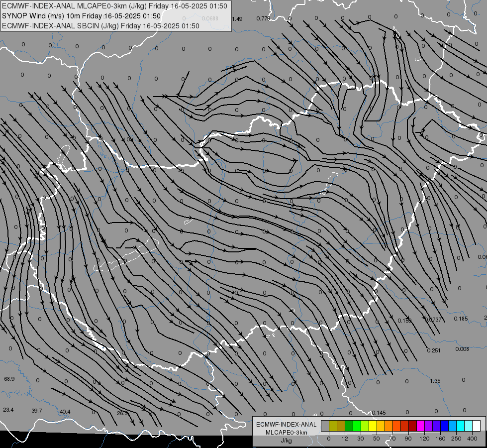Click the legend tick label 90
487x448 pixels.
pyautogui.click(x=408, y=439)
